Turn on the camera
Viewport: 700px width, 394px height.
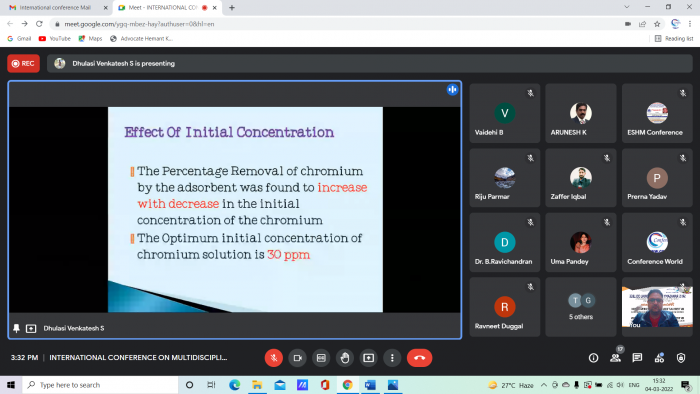point(297,358)
